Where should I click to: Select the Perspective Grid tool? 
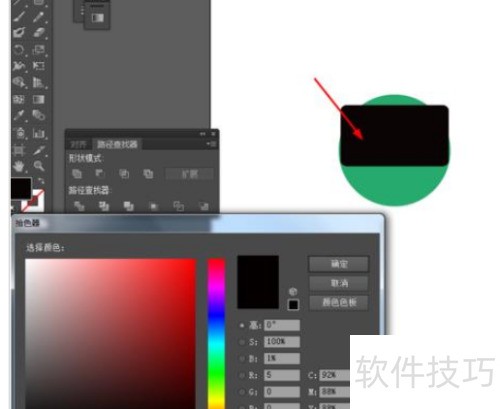coord(38,82)
